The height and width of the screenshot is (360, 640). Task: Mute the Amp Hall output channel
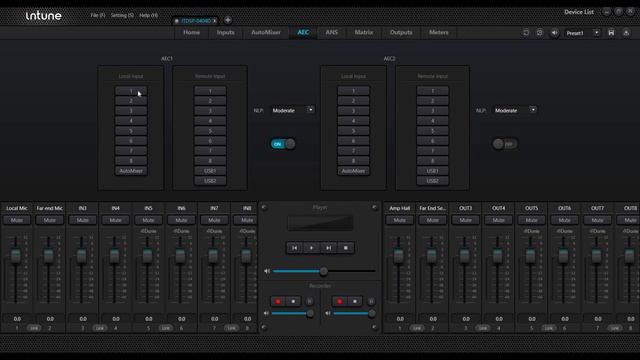tap(400, 220)
